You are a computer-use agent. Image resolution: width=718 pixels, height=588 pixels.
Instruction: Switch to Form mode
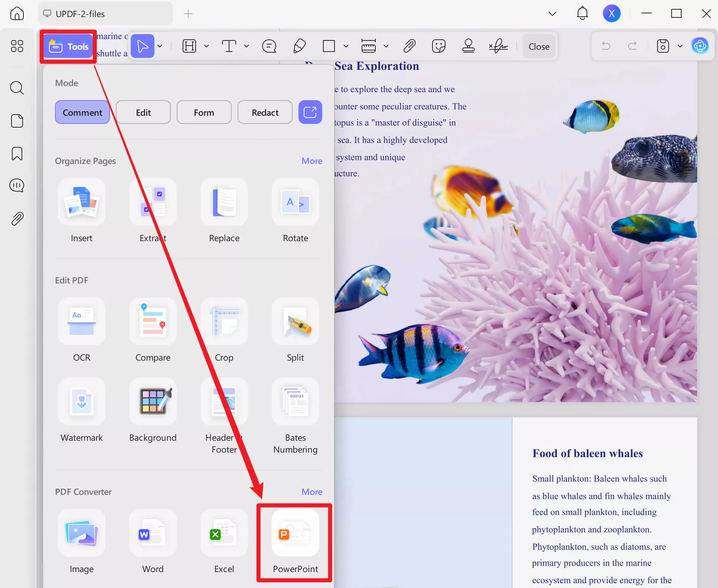pos(204,112)
